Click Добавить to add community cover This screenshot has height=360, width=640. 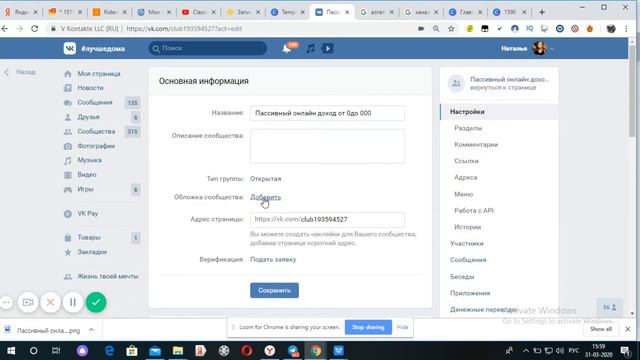(265, 197)
